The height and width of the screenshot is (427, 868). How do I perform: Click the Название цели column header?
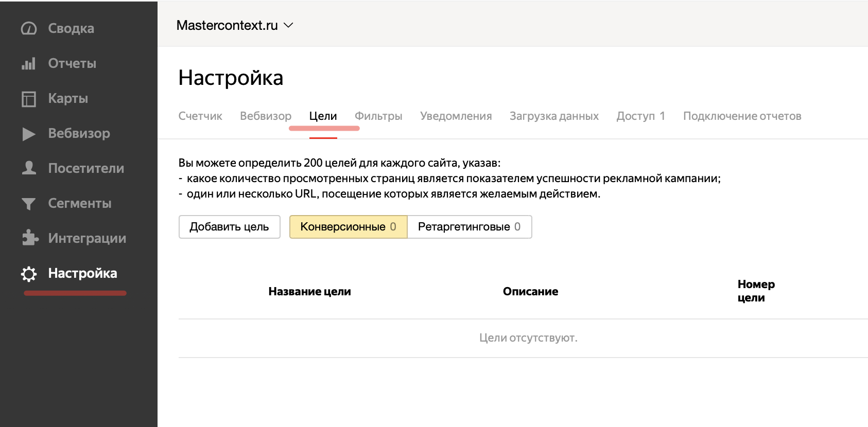coord(309,292)
